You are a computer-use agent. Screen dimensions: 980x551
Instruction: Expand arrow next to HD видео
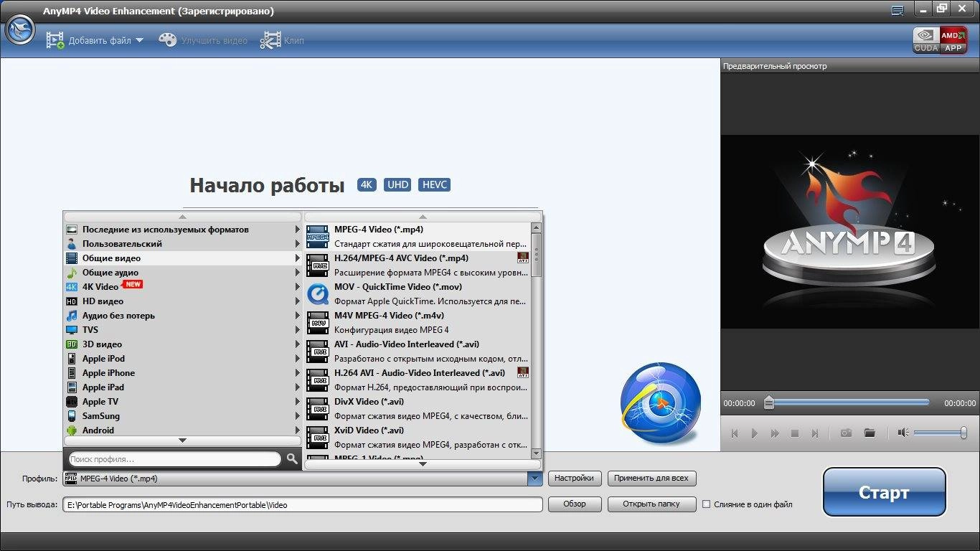pos(298,301)
